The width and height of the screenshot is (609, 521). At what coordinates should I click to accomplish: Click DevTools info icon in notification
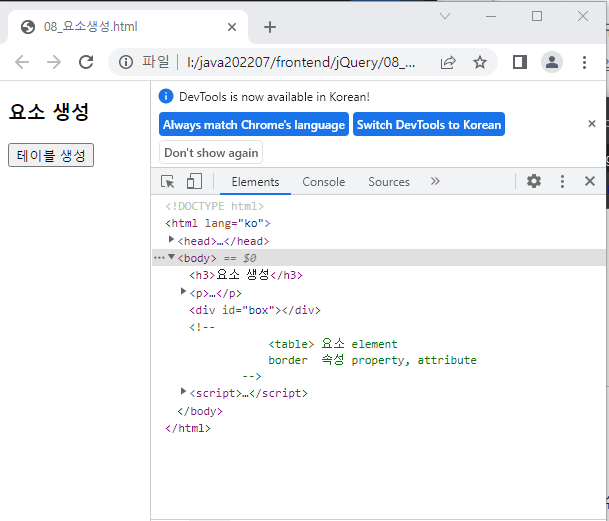(x=166, y=96)
